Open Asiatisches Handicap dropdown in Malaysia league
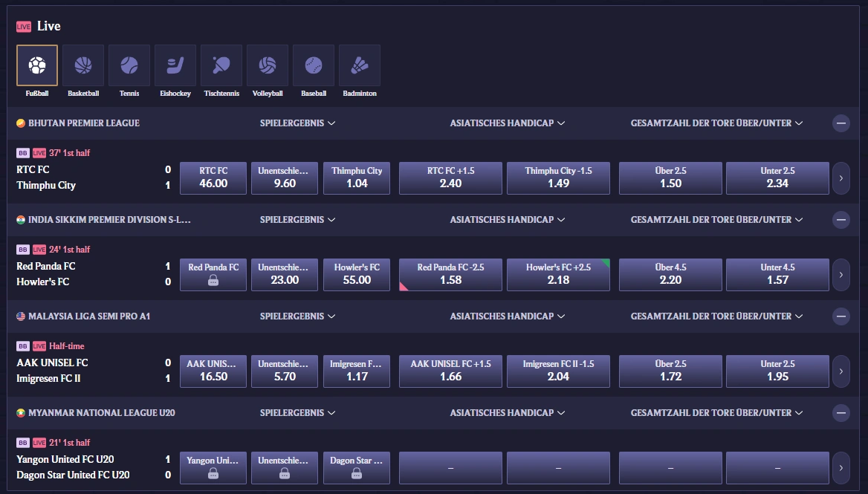 (507, 316)
